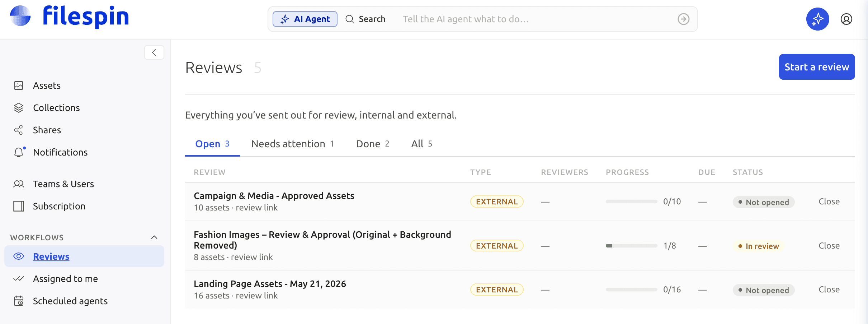This screenshot has width=868, height=324.
Task: Click the Reviews eye icon in sidebar
Action: (19, 256)
